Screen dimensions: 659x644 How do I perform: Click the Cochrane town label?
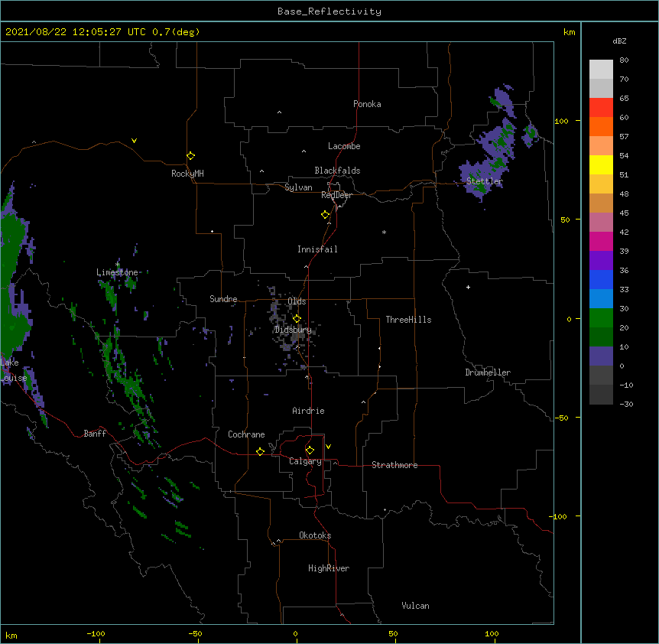(246, 434)
